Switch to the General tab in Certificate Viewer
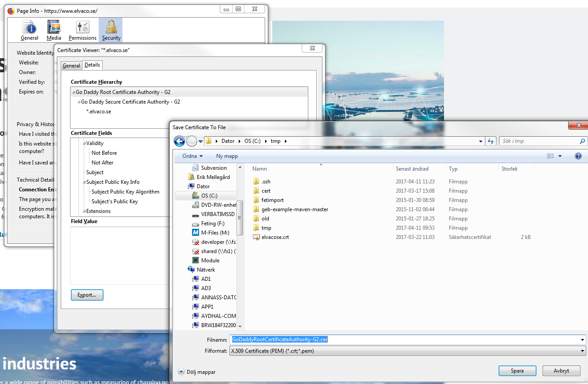 tap(71, 66)
